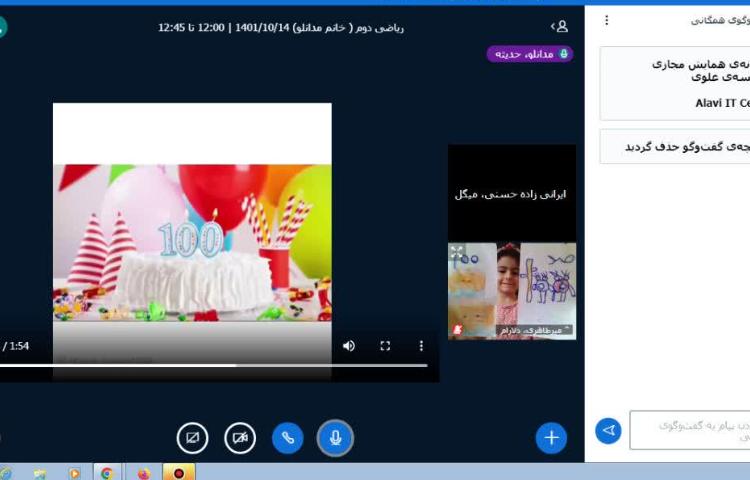This screenshot has height=480, width=750.
Task: Click the blue phone call button
Action: [287, 437]
